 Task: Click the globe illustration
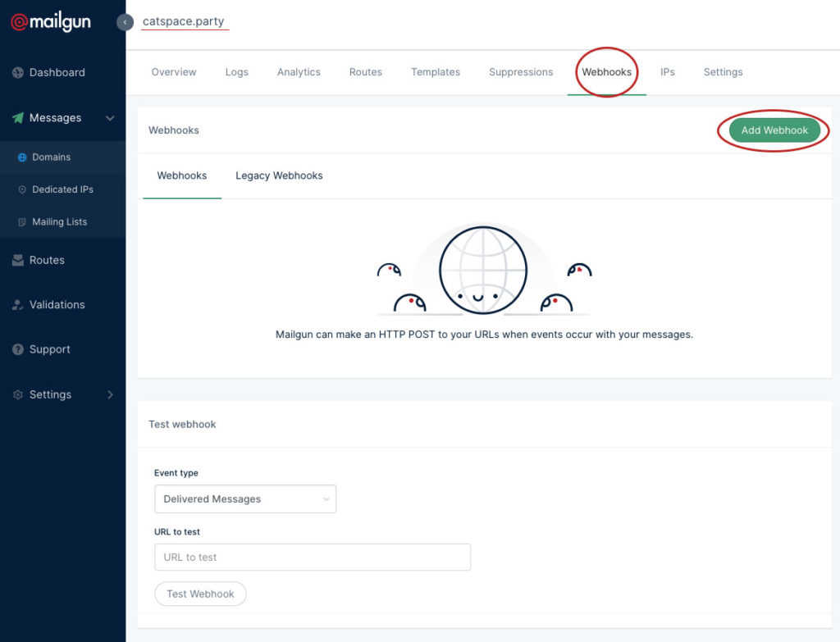point(483,271)
